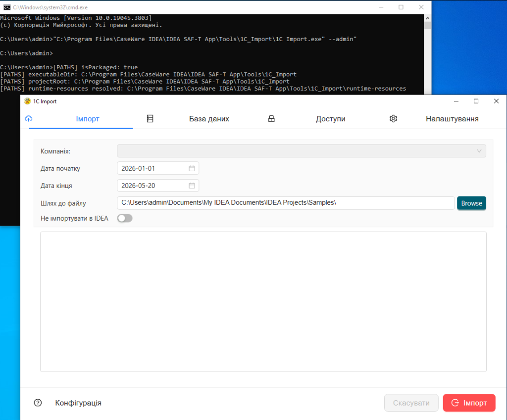This screenshot has width=507, height=420.
Task: Click the cmd line '[PATHS] projectRoot'
Action: click(x=145, y=82)
